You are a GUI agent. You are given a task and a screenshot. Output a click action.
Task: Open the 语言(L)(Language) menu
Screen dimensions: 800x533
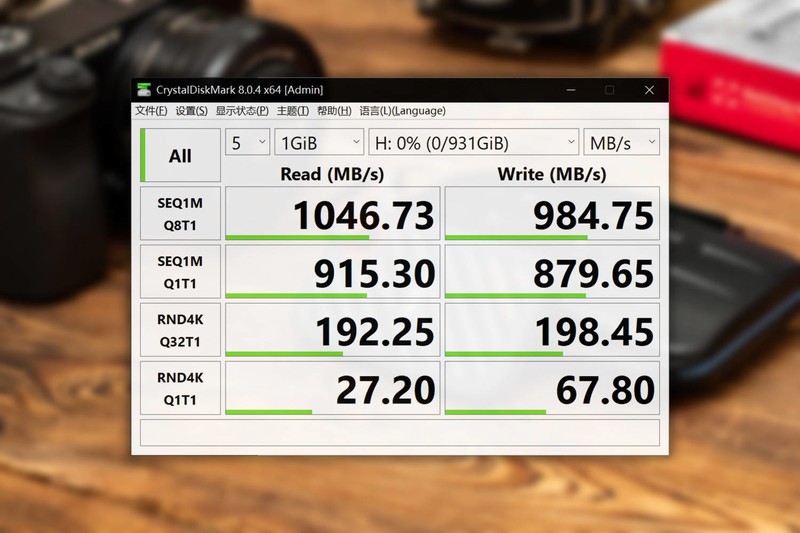click(402, 111)
